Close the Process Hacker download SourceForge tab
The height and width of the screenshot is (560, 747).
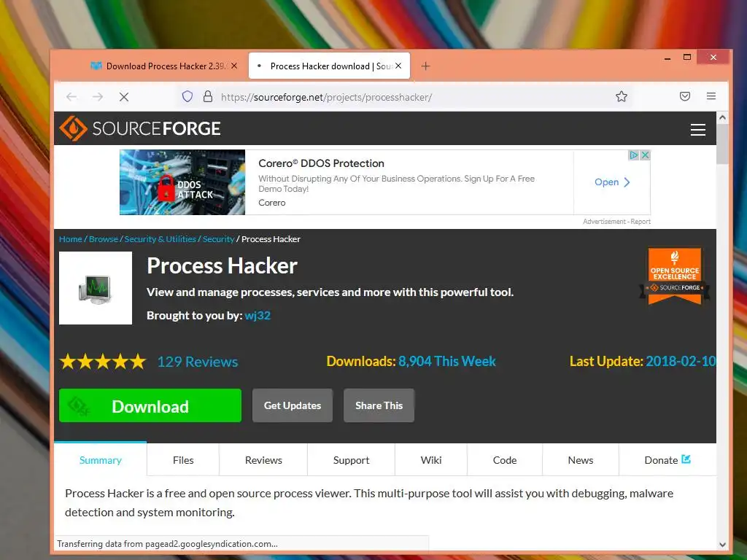[398, 66]
